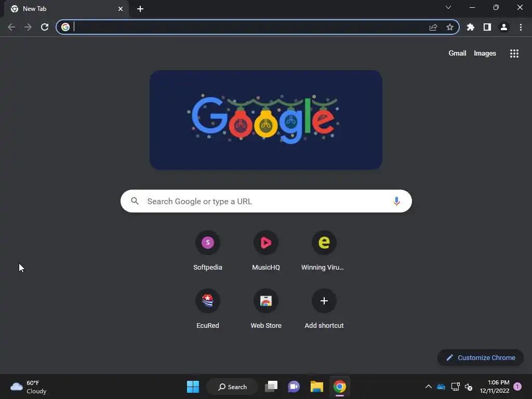Click Chrome icon on taskbar

340,387
